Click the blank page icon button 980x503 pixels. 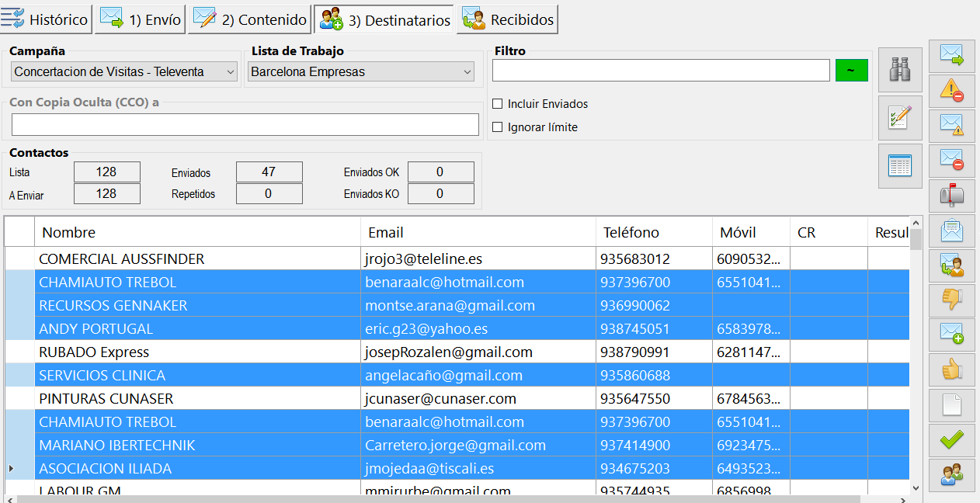click(952, 404)
